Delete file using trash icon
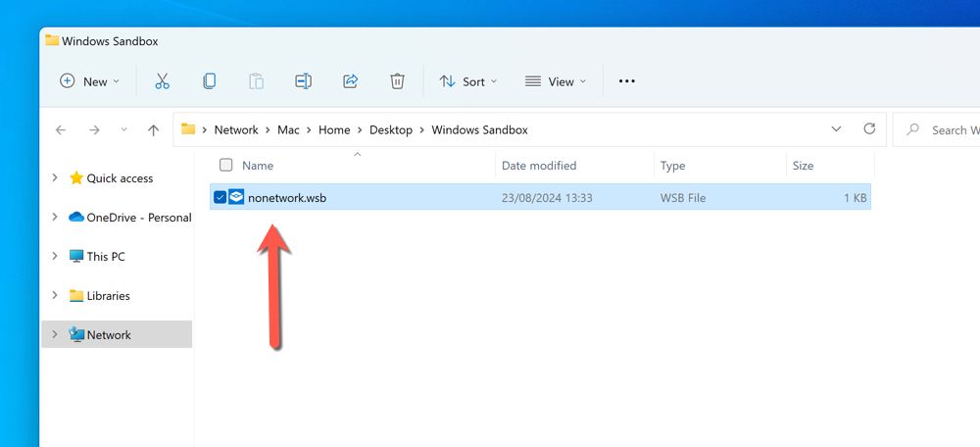 397,81
